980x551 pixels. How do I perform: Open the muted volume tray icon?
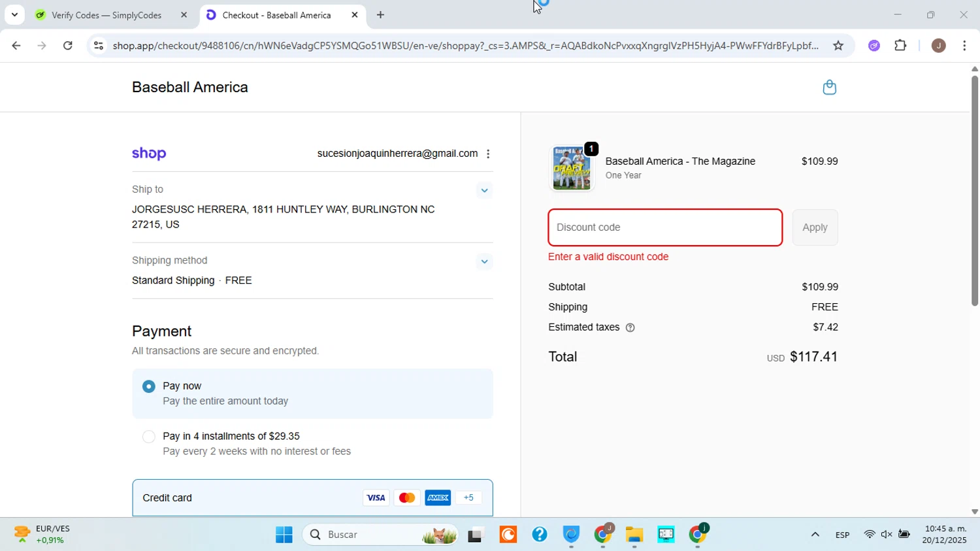pos(887,535)
